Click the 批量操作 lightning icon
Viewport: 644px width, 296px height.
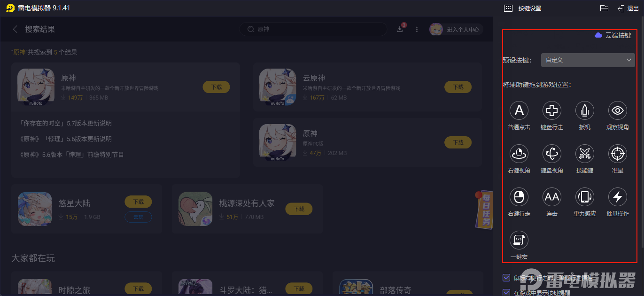coord(618,197)
